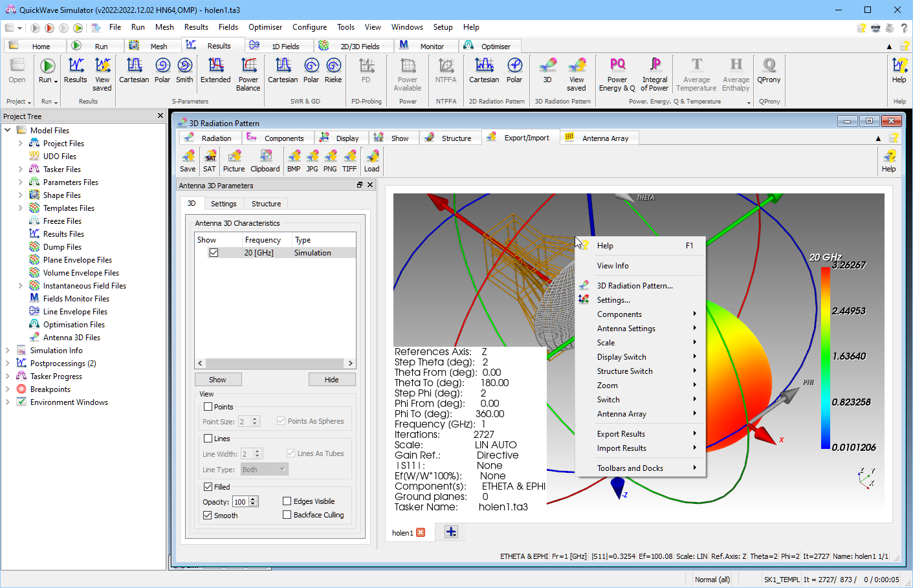Open the Power Balance tool
Viewport: 913px width, 588px height.
pos(248,74)
